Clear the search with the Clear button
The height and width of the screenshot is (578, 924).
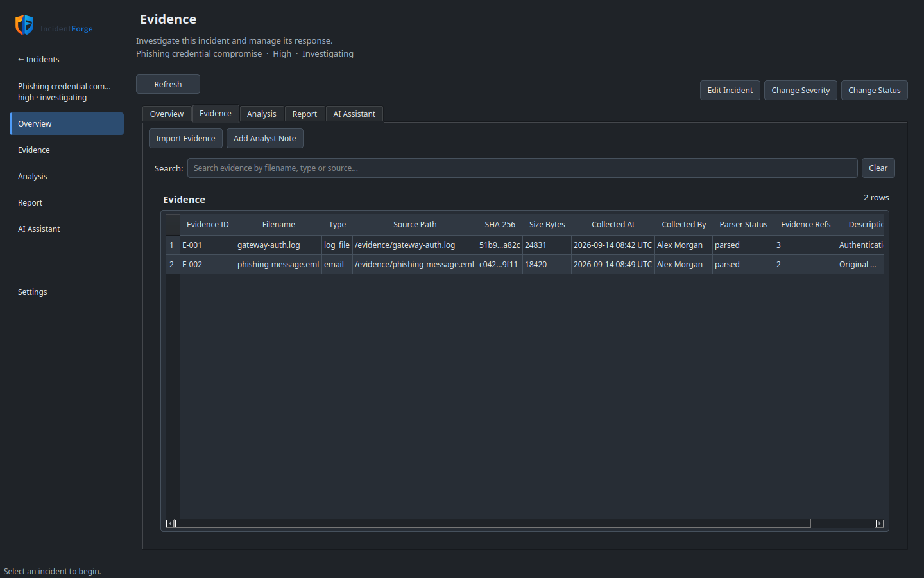tap(878, 168)
